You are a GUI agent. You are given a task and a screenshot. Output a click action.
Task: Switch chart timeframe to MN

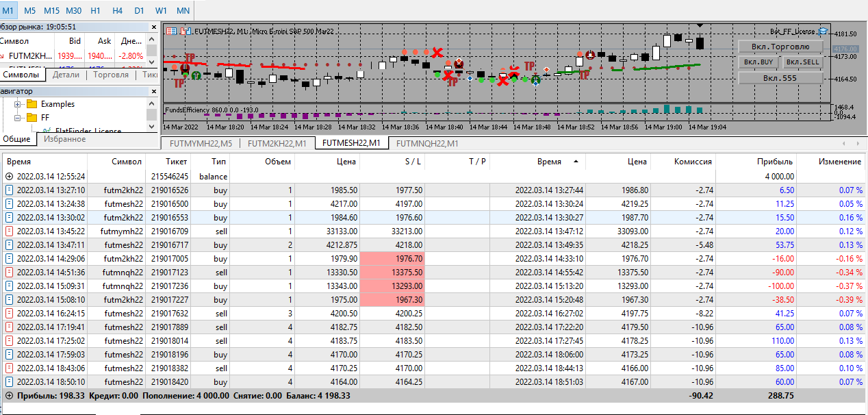183,10
